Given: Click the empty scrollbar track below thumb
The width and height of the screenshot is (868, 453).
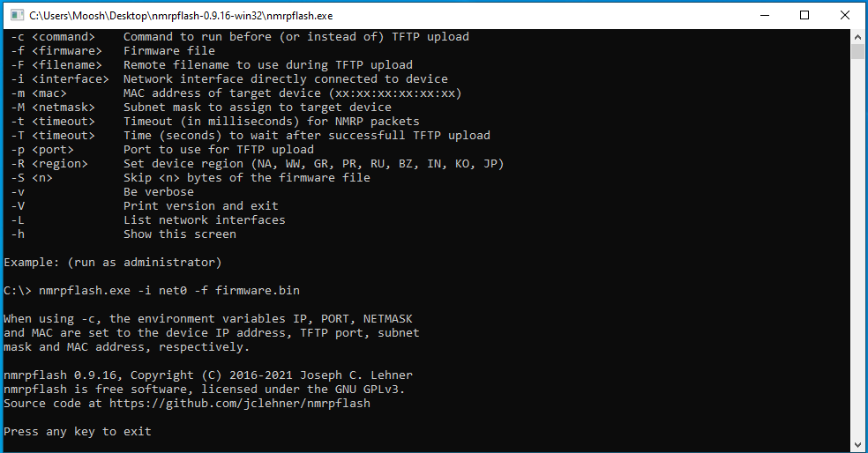Looking at the screenshot, I should coord(857,249).
